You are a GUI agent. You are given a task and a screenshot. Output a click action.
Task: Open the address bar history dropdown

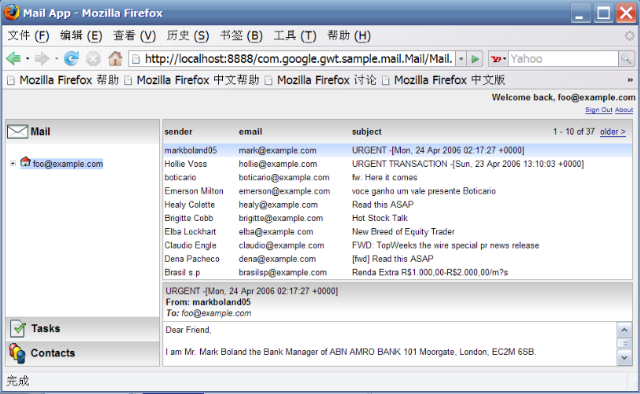tap(461, 59)
